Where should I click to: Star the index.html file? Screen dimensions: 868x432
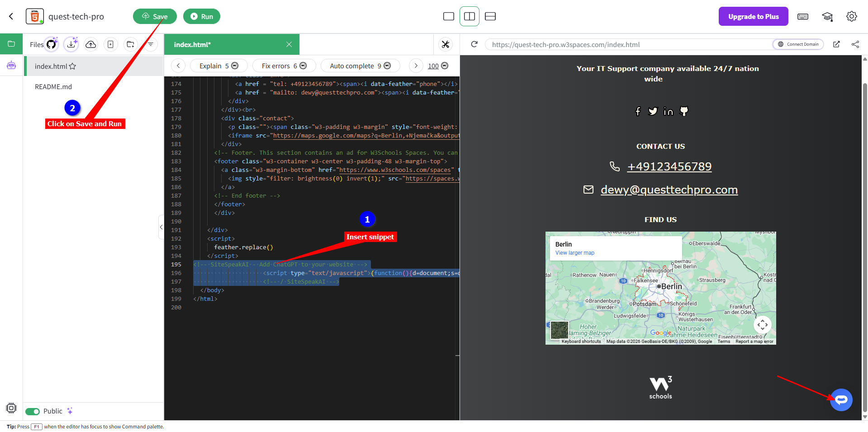pyautogui.click(x=72, y=66)
